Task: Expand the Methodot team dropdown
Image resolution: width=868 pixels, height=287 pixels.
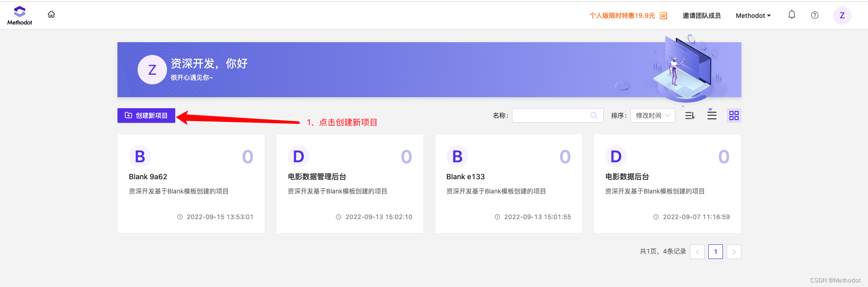Action: coord(753,16)
